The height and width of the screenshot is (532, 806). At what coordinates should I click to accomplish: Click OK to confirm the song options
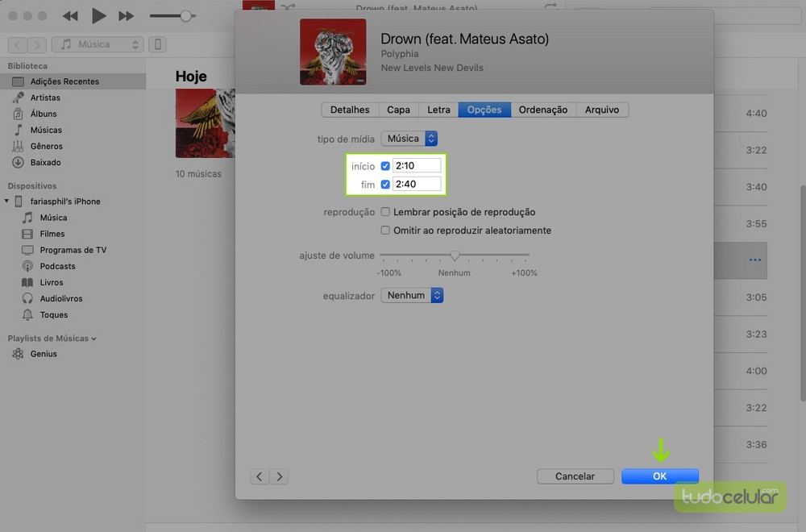(659, 476)
